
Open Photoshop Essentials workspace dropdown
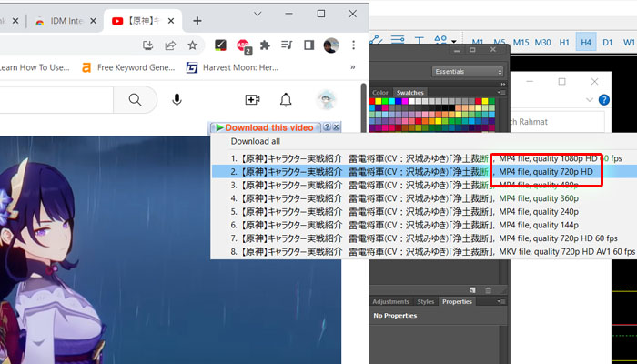[x=468, y=72]
